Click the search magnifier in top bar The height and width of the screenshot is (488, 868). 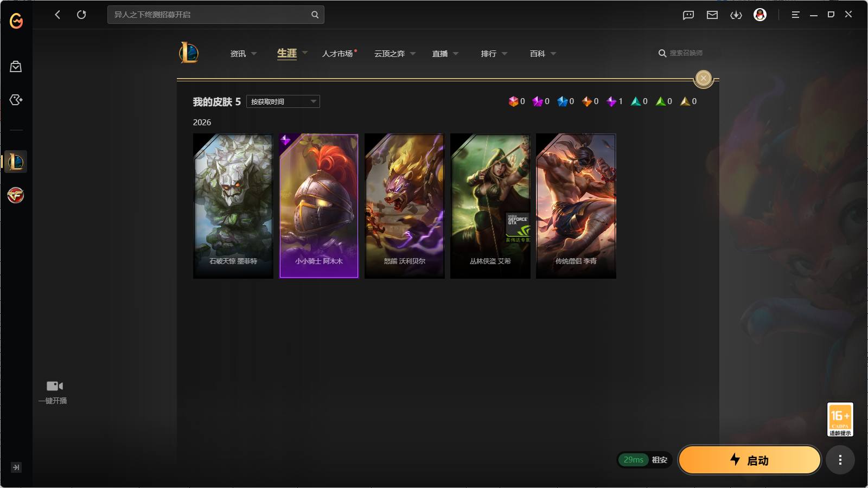[x=315, y=15]
